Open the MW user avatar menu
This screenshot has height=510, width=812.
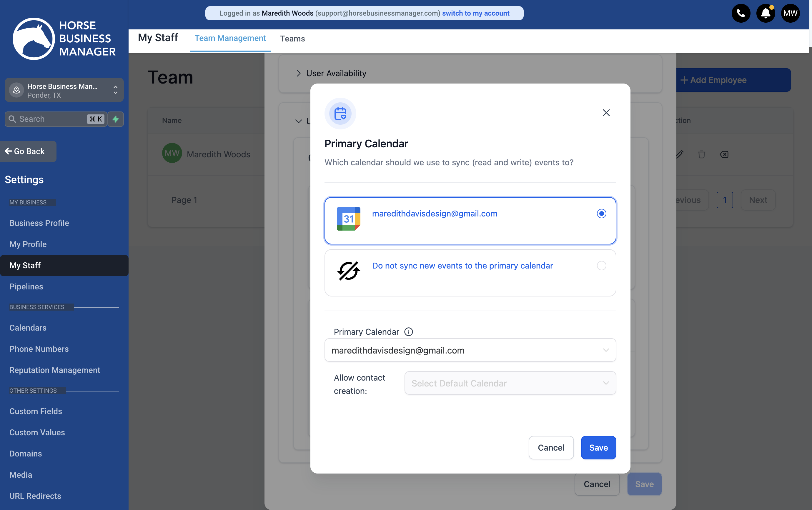790,14
